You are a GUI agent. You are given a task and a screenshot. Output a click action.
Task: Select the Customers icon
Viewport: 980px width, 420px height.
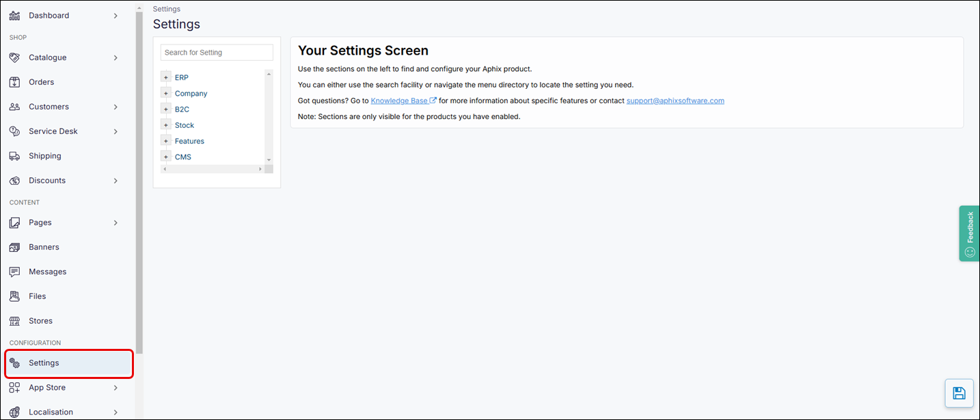point(15,106)
